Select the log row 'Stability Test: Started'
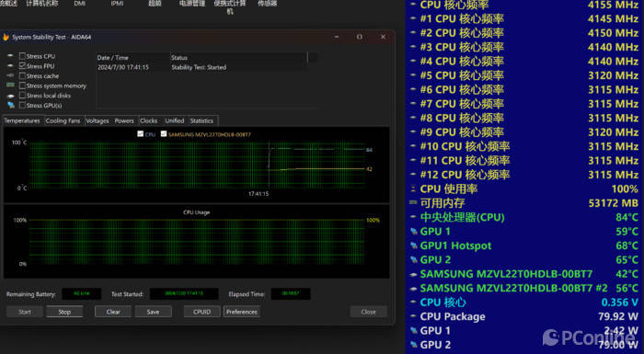 201,67
